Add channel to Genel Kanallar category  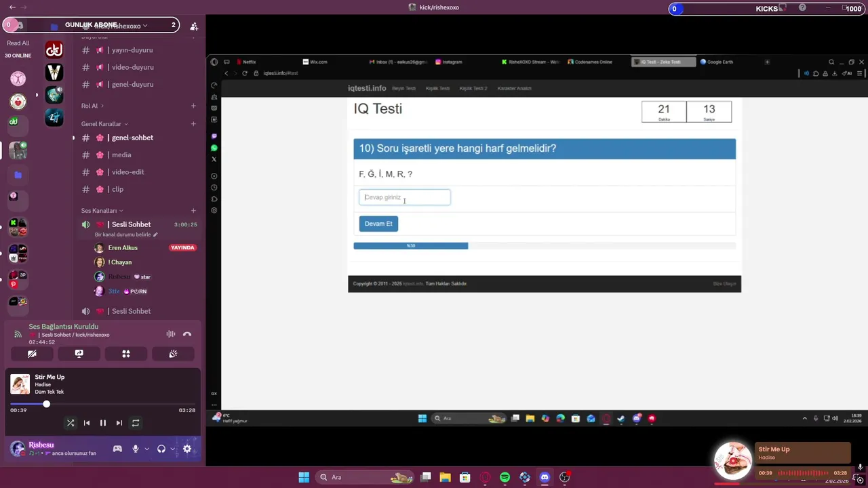(x=193, y=124)
